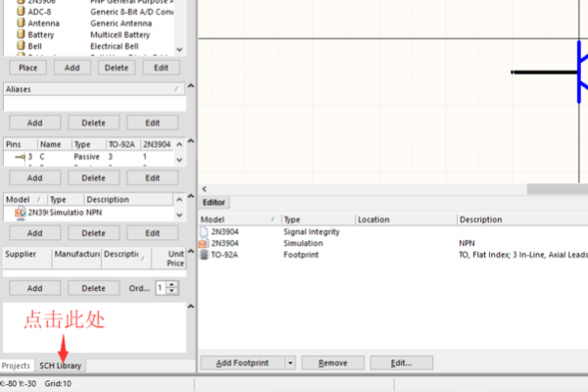Sort pins by Name column
The width and height of the screenshot is (588, 392).
click(x=55, y=144)
